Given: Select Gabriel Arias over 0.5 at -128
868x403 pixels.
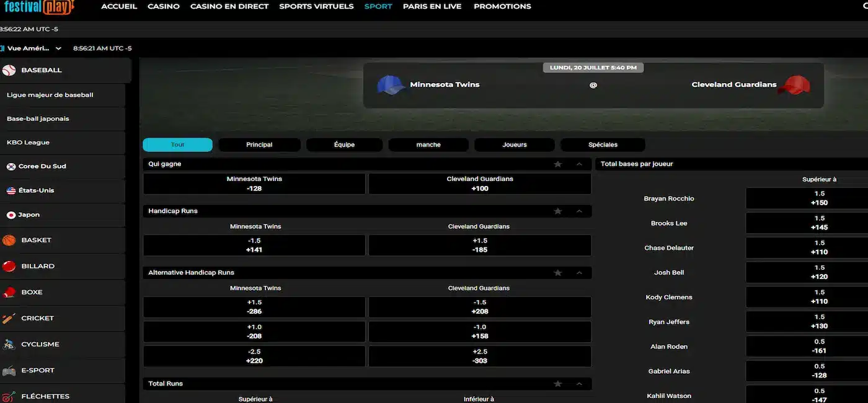Looking at the screenshot, I should 807,371.
